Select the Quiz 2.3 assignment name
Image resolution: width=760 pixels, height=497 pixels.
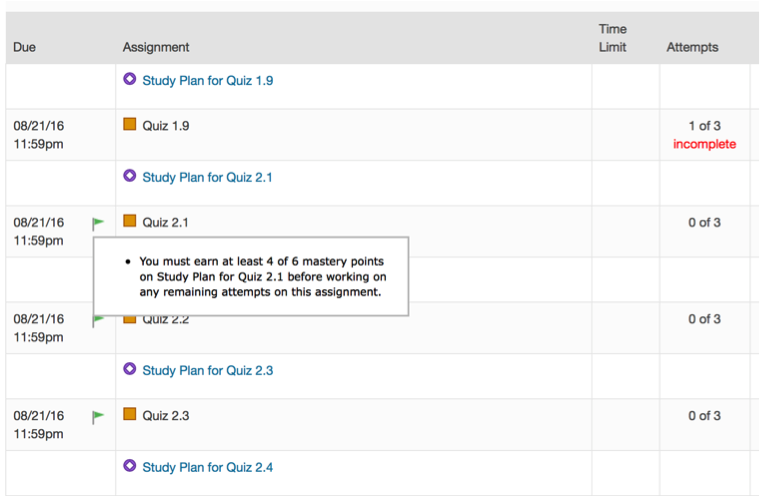(x=166, y=415)
